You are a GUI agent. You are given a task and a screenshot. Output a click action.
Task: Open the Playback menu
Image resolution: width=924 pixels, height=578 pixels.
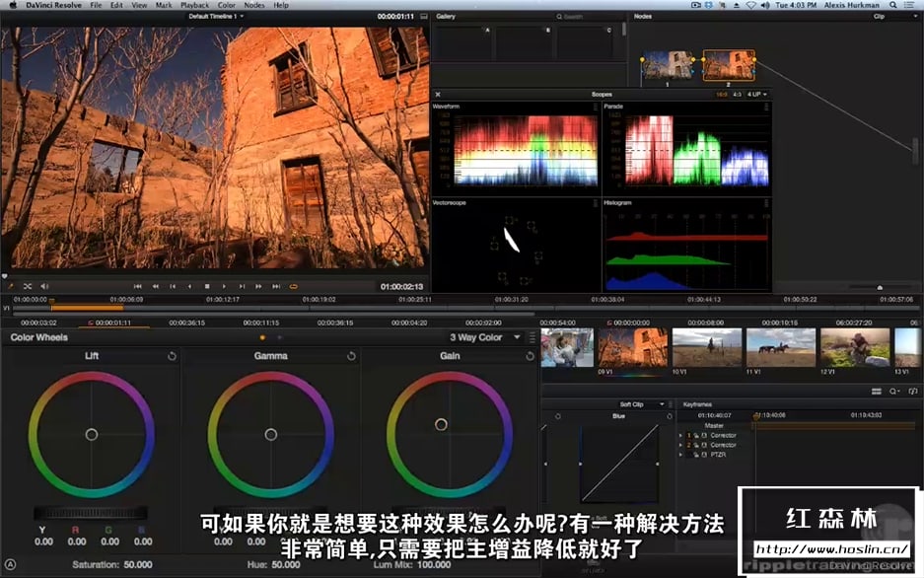tap(195, 5)
